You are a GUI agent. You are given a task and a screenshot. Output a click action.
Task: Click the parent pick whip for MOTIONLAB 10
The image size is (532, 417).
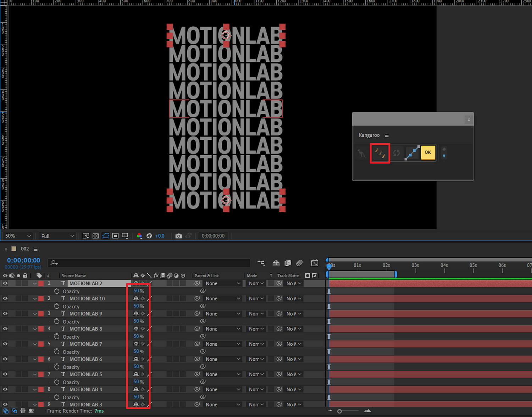click(x=197, y=299)
